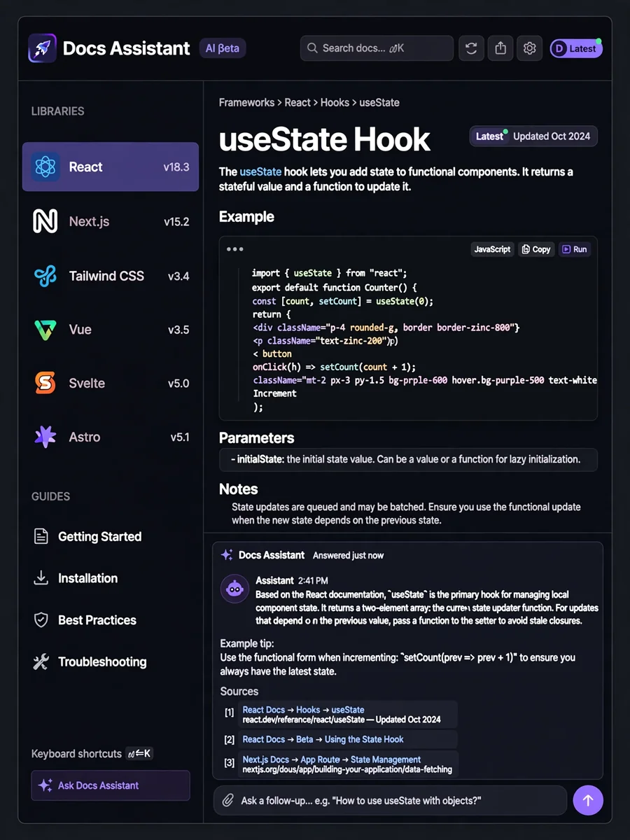Click the refresh icon in top bar
The height and width of the screenshot is (840, 630).
(x=471, y=48)
